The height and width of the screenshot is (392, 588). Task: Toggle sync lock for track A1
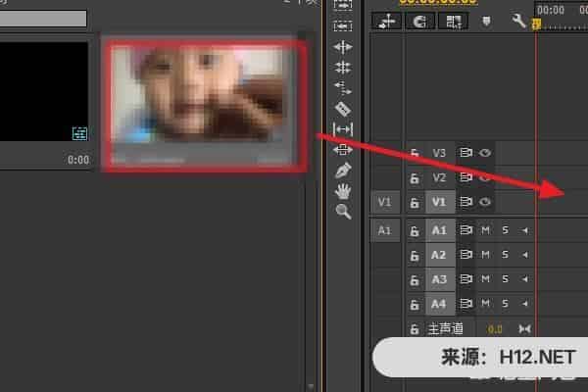click(465, 230)
